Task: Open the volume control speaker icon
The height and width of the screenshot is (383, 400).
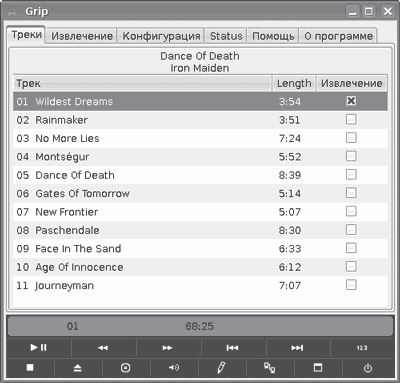Action: [174, 368]
